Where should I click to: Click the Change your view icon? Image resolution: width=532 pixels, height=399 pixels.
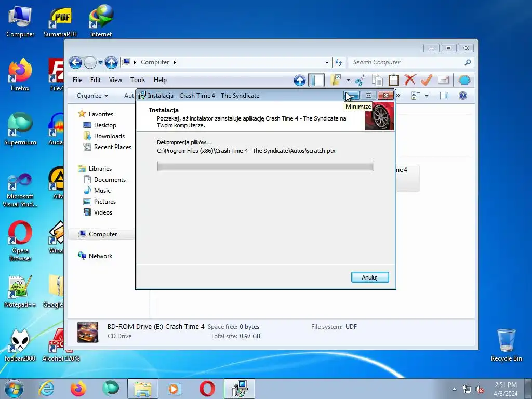click(416, 96)
